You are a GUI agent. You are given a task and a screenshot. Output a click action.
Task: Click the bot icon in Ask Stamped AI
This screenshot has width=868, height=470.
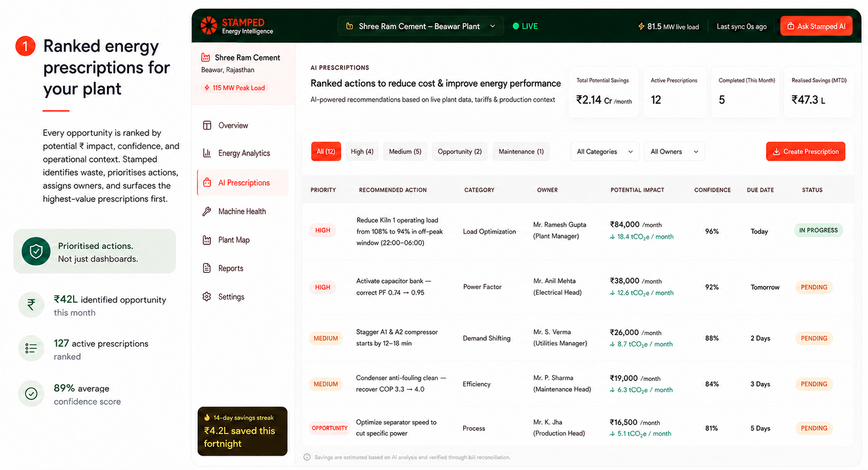[x=791, y=26]
